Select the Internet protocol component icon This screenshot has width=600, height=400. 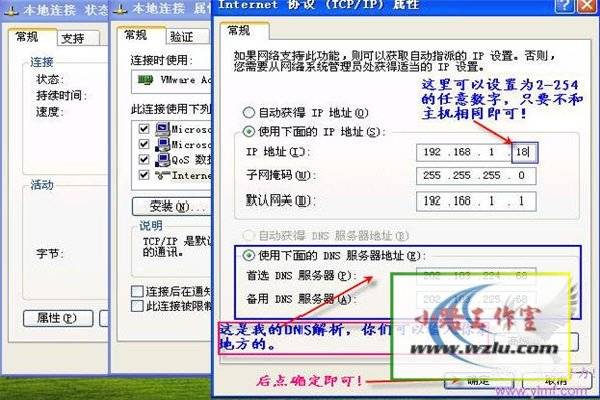pyautogui.click(x=160, y=174)
